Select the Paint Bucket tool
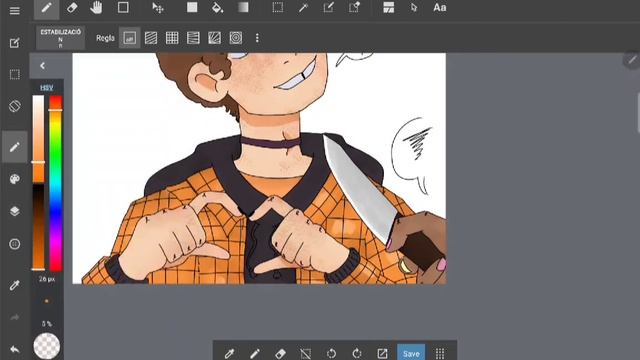Screen dimensions: 640x360 [x=218, y=8]
